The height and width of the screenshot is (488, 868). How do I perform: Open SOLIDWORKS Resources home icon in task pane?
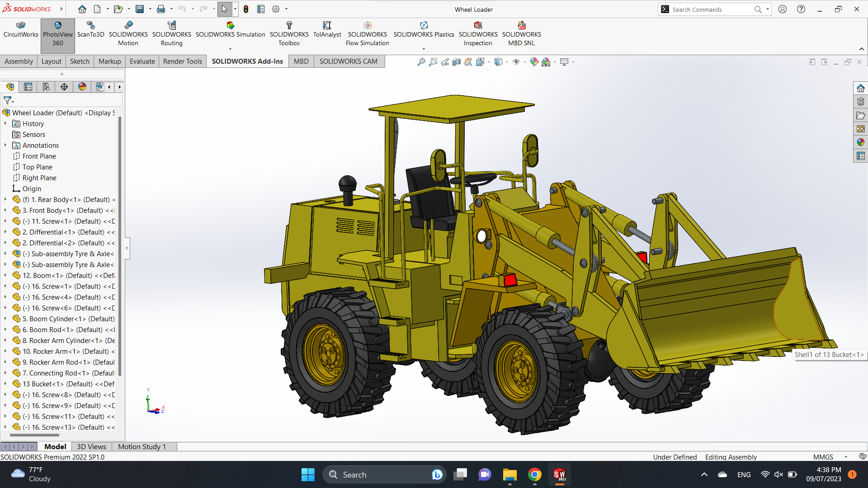pyautogui.click(x=860, y=88)
